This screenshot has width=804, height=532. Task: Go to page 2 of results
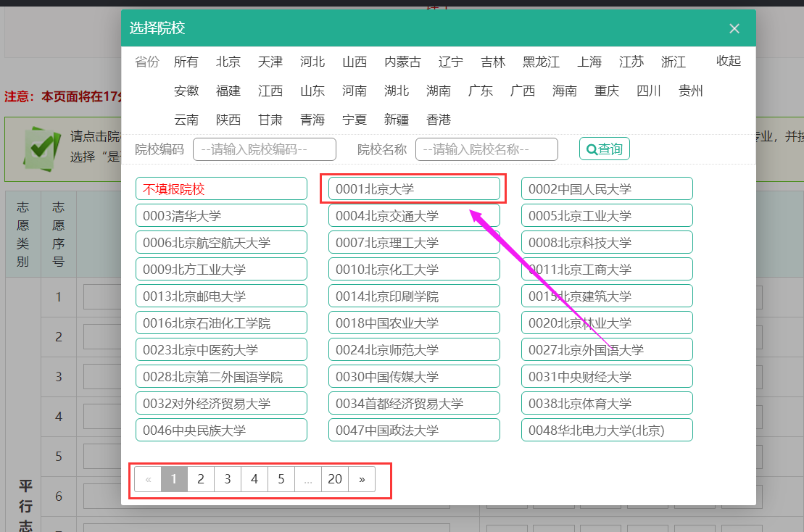tap(201, 479)
